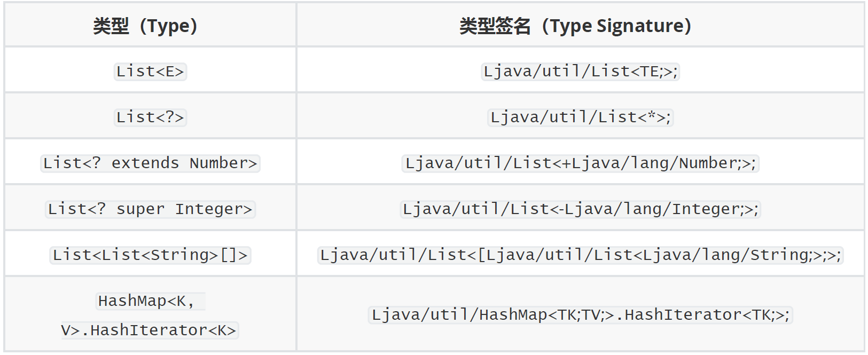This screenshot has height=355, width=868.
Task: Click the Ljava/util/List<TE;>; signature
Action: tap(580, 72)
